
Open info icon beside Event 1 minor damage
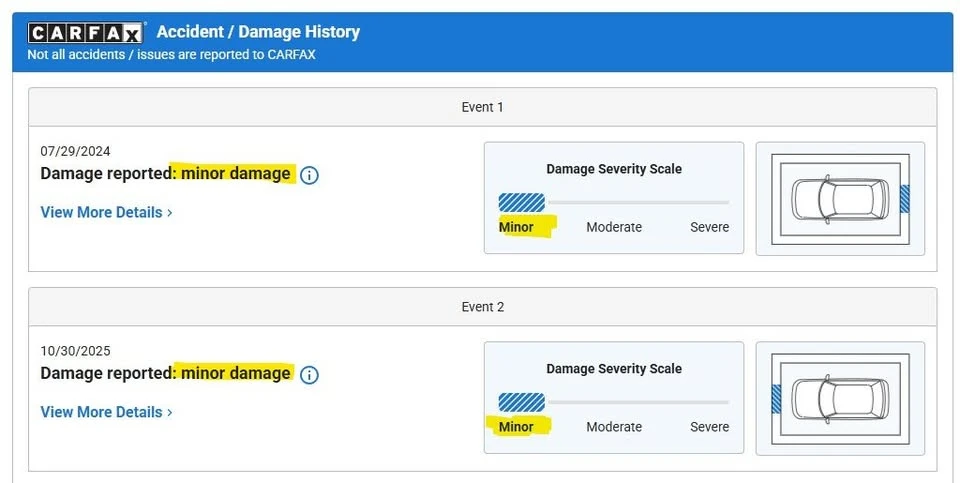309,175
